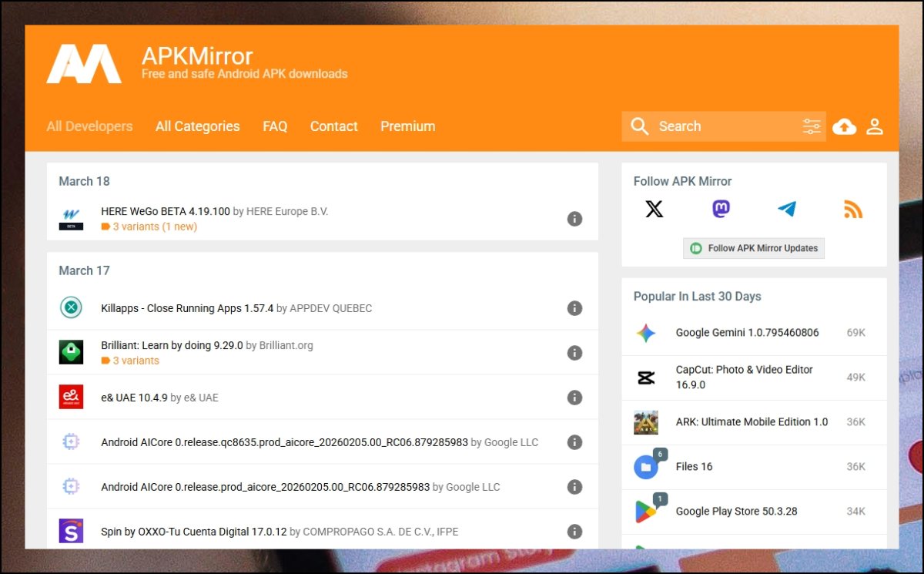Click the APKMirror logo icon
924x574 pixels.
pyautogui.click(x=84, y=63)
